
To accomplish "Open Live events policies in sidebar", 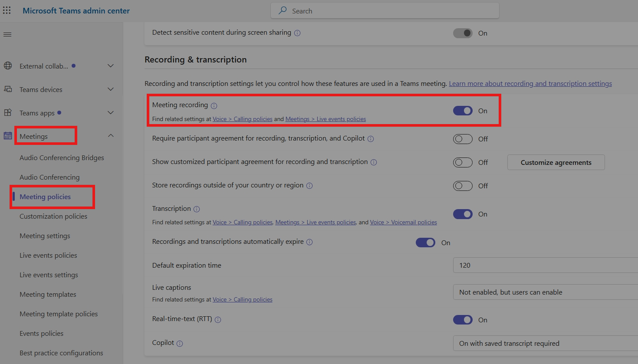I will [x=48, y=255].
